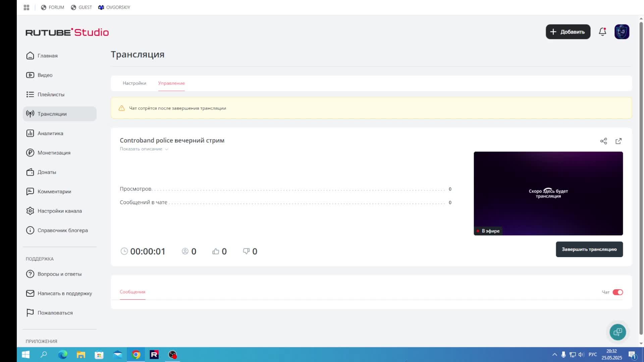The height and width of the screenshot is (362, 644).
Task: Open stream in new window icon
Action: [x=619, y=141]
